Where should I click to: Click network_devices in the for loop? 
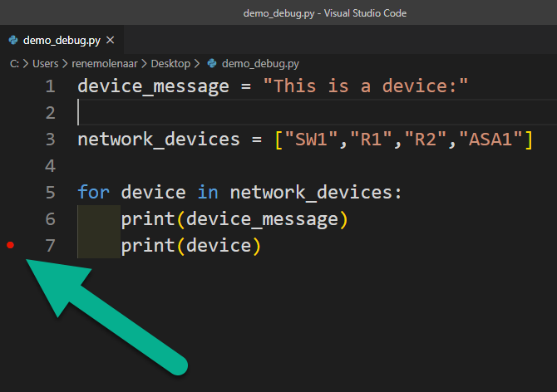(x=311, y=193)
